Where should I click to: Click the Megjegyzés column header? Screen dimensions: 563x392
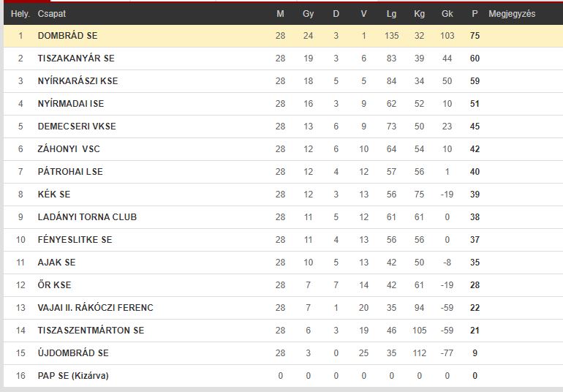coord(512,14)
